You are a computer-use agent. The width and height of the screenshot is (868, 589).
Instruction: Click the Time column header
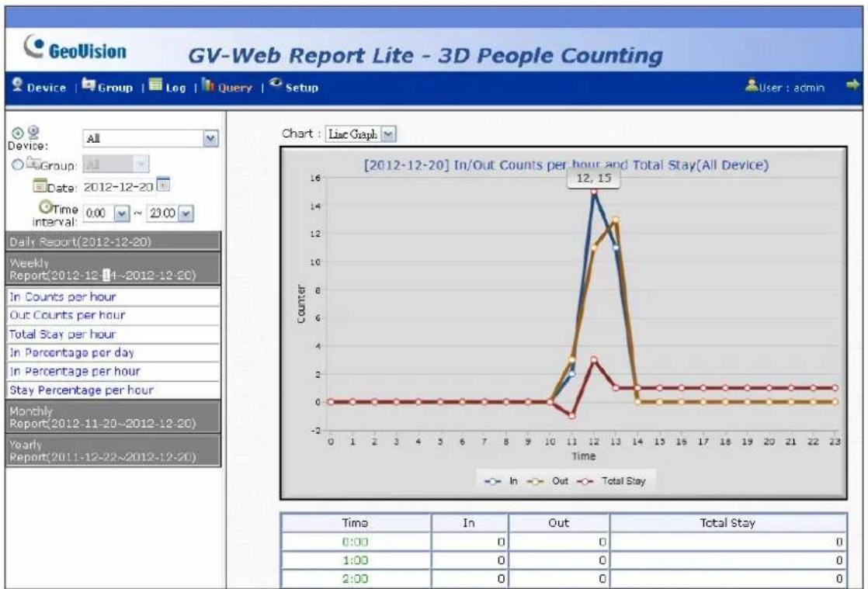pos(356,522)
